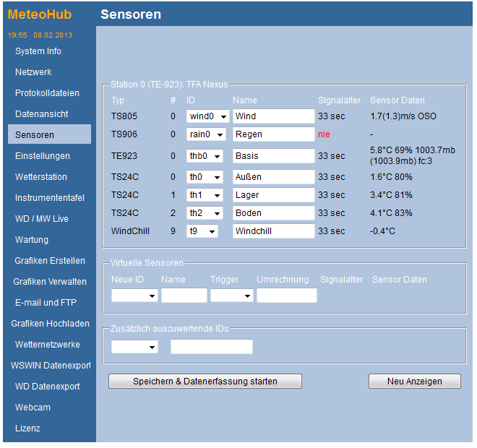The width and height of the screenshot is (477, 448).
Task: Focus the Außen name input field
Action: (x=273, y=177)
